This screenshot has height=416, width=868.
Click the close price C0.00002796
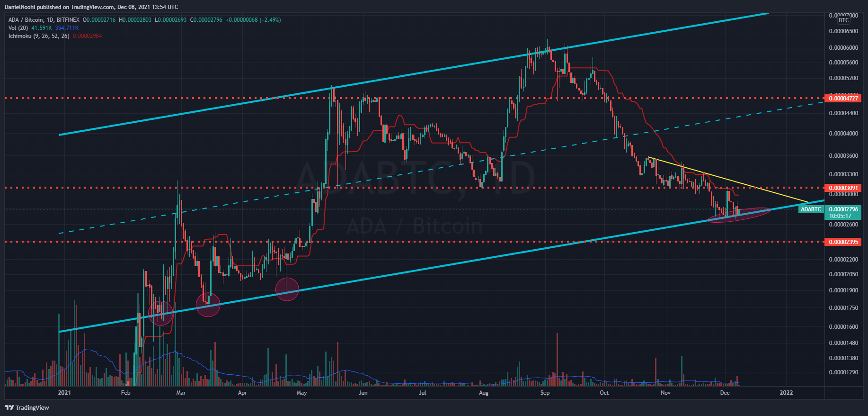click(206, 20)
